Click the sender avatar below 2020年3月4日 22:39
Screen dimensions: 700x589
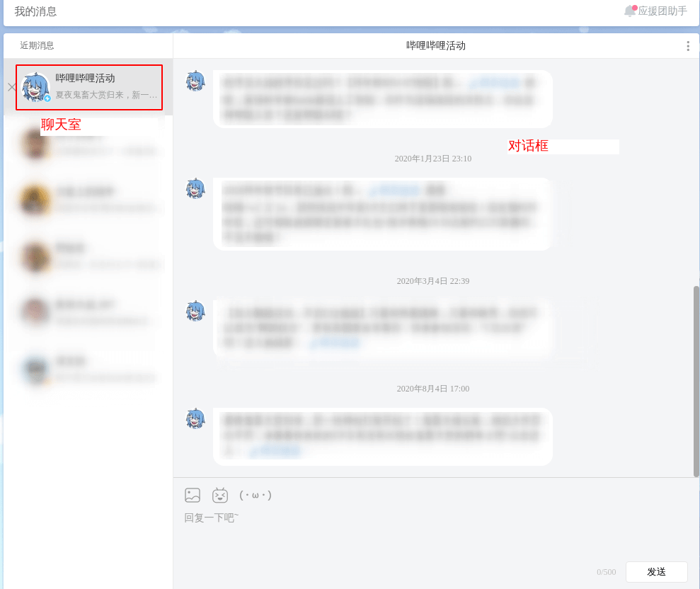[195, 311]
